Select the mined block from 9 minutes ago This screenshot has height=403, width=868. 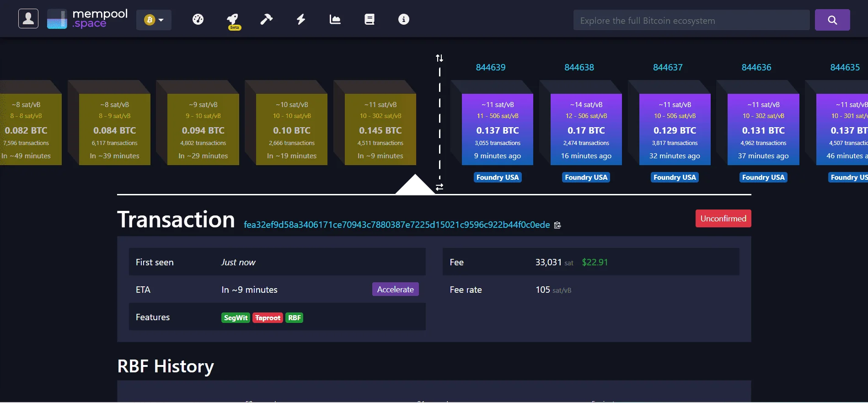498,129
